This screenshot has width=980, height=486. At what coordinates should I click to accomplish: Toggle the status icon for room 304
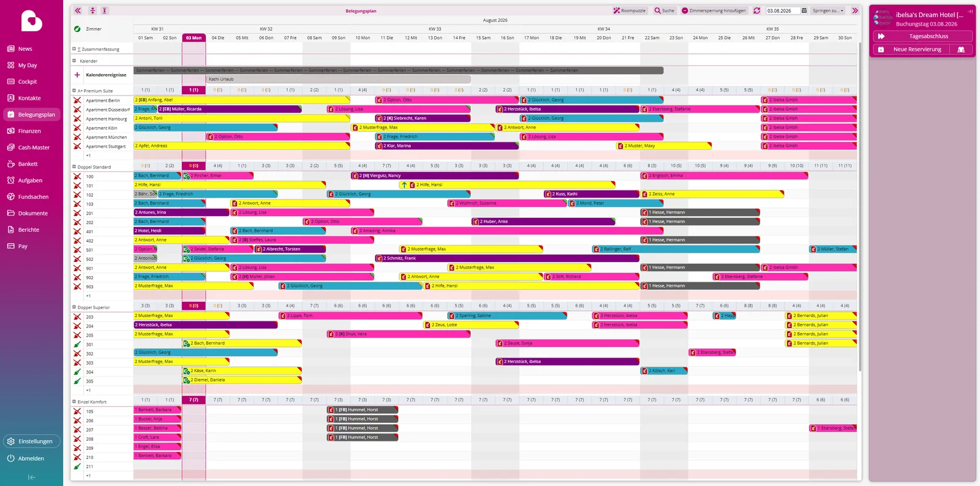click(77, 372)
